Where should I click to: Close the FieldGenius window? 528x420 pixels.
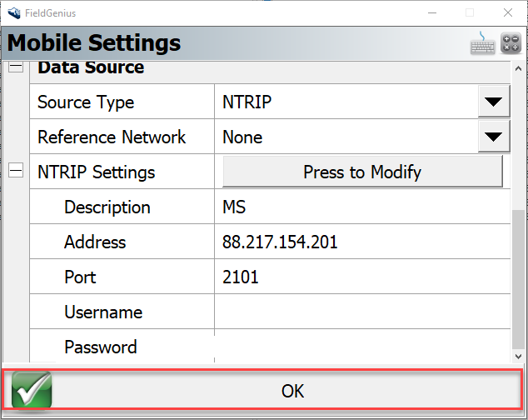tap(507, 12)
